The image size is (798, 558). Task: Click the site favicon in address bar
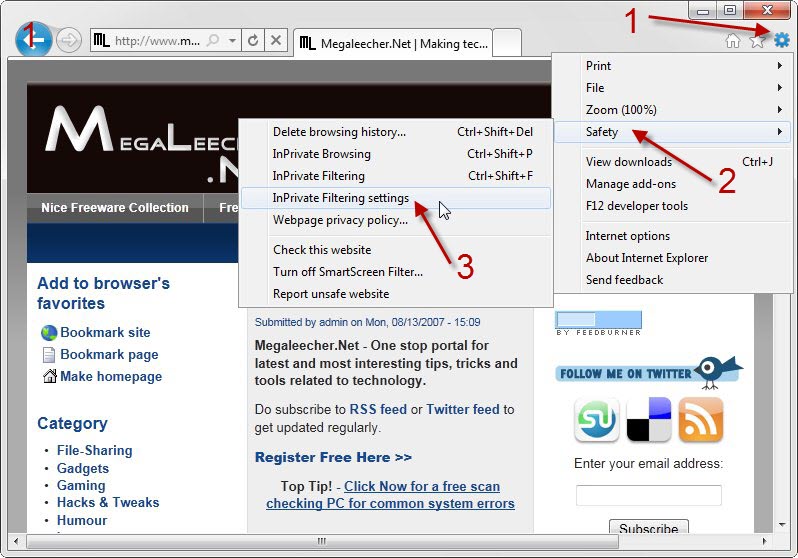[x=101, y=40]
